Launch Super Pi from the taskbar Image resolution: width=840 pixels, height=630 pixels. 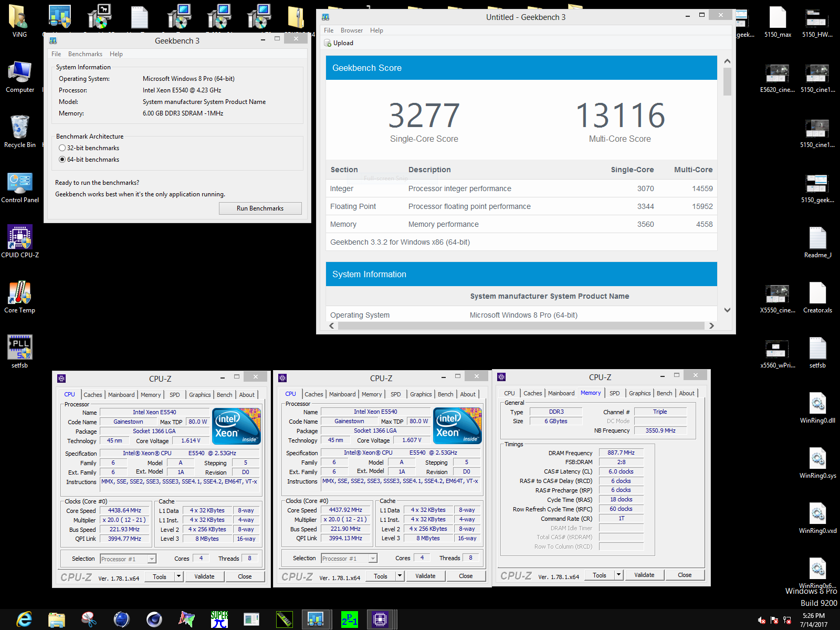pos(219,619)
